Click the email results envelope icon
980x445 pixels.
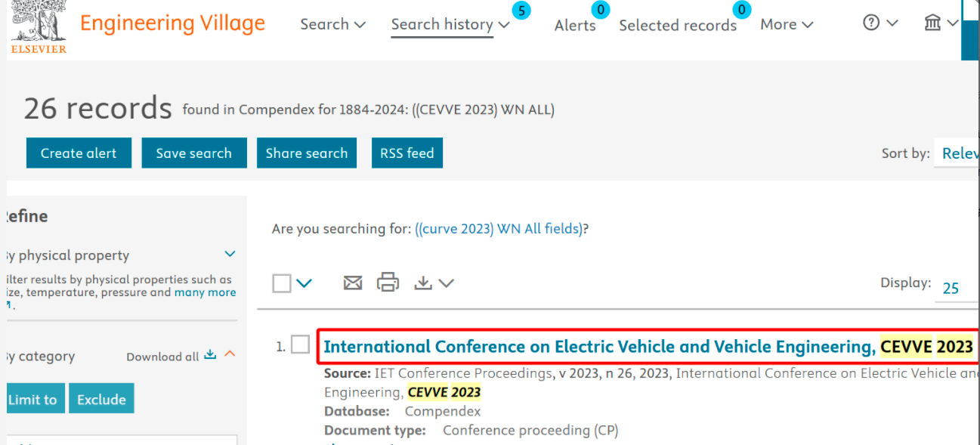point(353,283)
